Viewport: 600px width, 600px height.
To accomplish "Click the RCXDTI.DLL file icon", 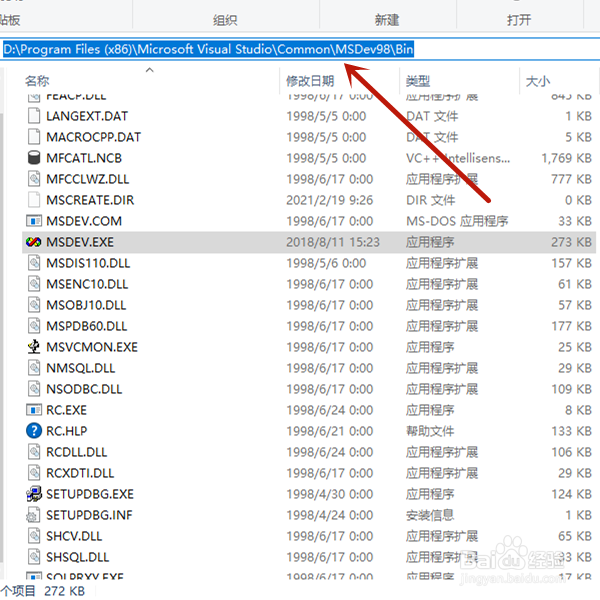I will pyautogui.click(x=34, y=473).
